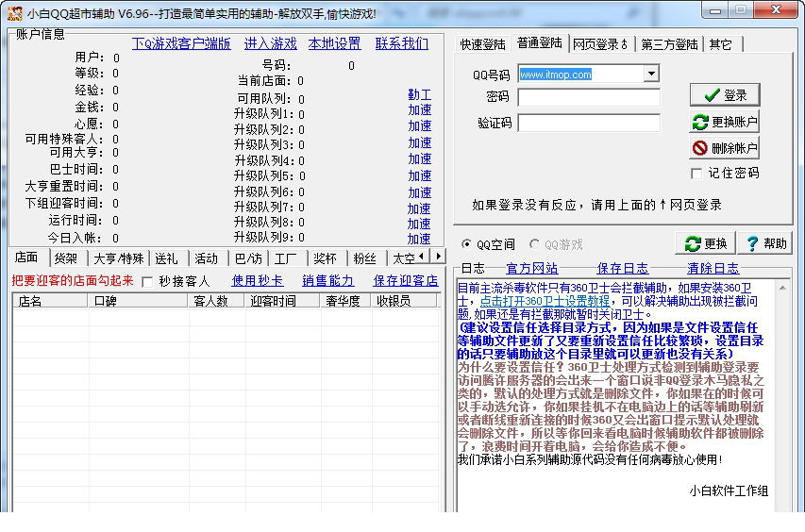Open the 巴/访 tab
The height and width of the screenshot is (532, 805).
click(248, 258)
